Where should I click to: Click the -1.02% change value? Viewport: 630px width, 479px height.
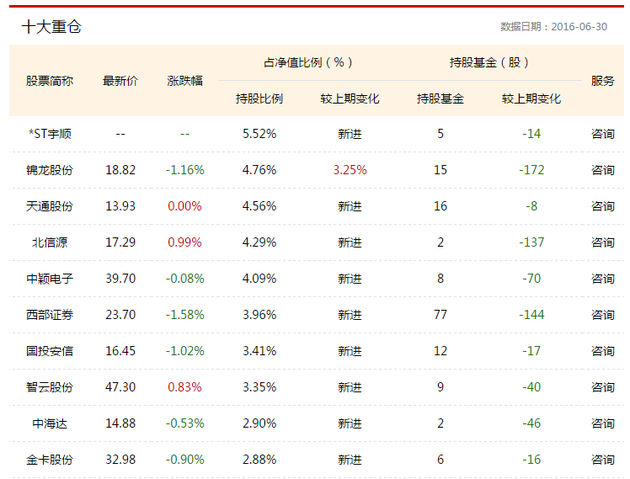(185, 351)
